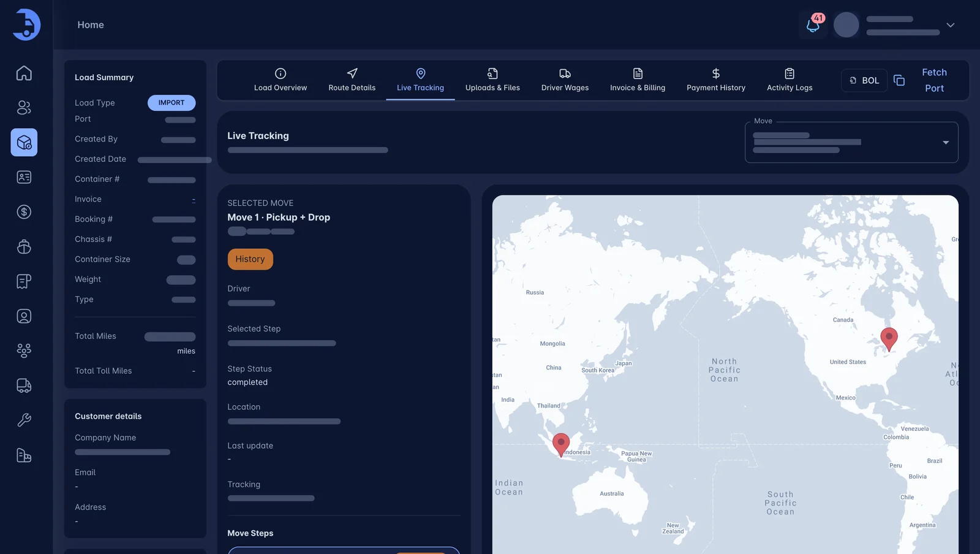Open the ID card sidebar icon

coord(24,177)
